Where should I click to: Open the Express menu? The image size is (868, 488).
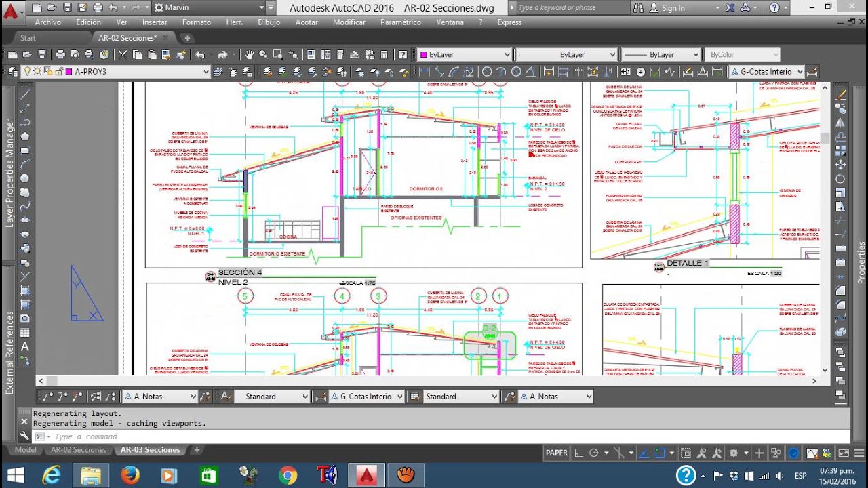click(509, 22)
